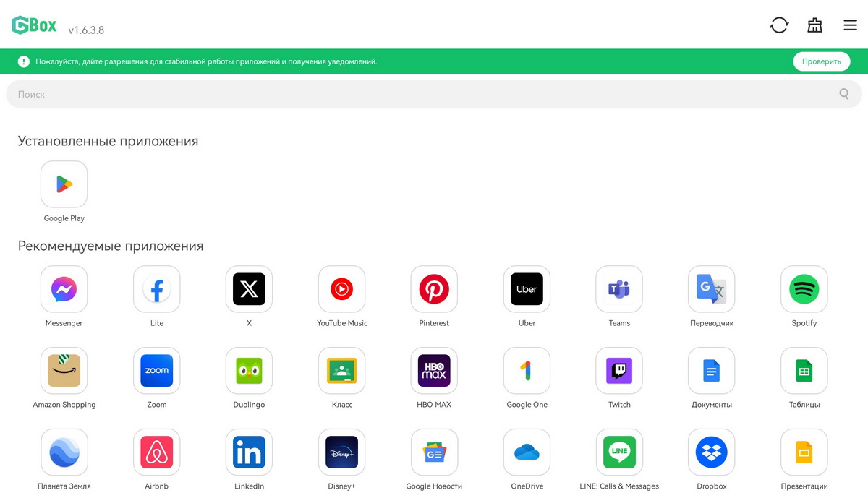Click the 'Рекомендуемые приложения' heading
This screenshot has width=868, height=498.
(111, 246)
